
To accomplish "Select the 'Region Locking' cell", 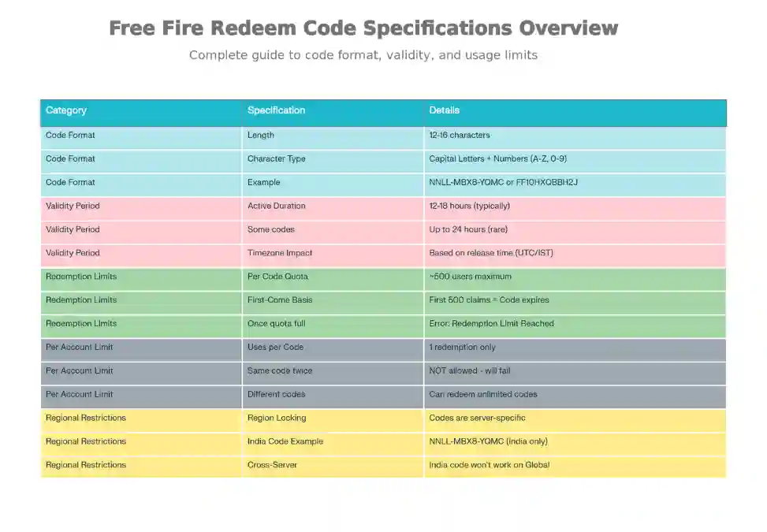I will (277, 419).
